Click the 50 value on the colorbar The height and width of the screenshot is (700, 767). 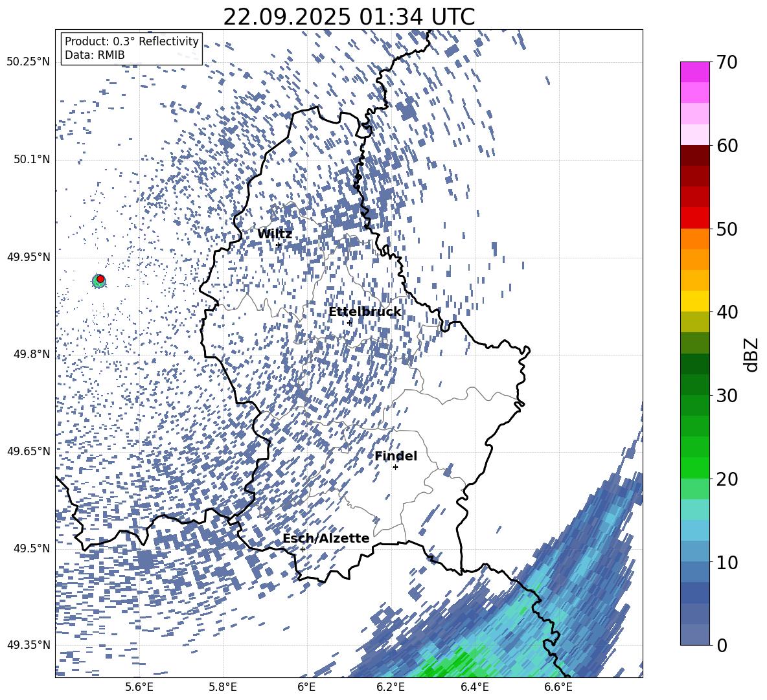click(726, 229)
